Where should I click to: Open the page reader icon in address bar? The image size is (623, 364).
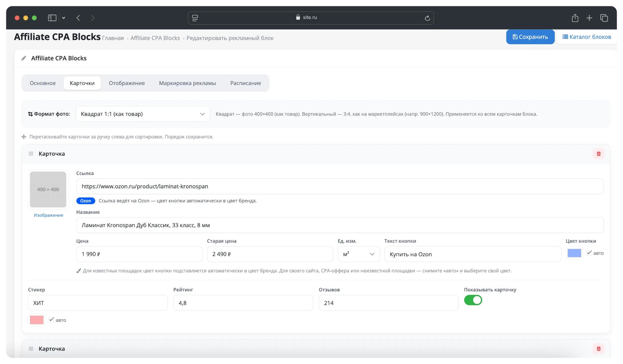click(x=195, y=18)
